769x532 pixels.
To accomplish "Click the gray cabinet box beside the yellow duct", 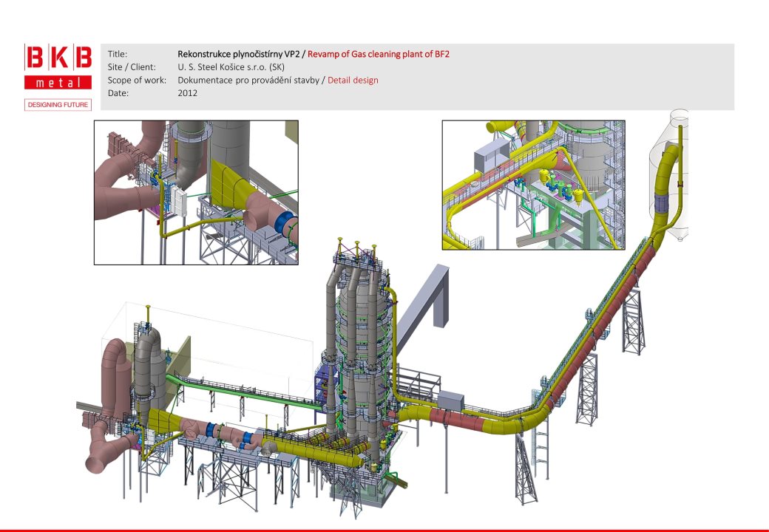I will (x=450, y=401).
